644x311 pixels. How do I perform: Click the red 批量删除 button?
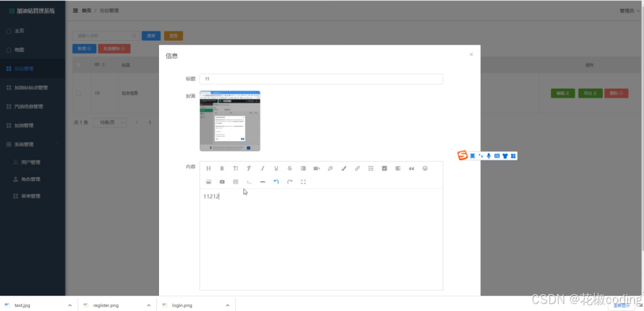click(114, 48)
